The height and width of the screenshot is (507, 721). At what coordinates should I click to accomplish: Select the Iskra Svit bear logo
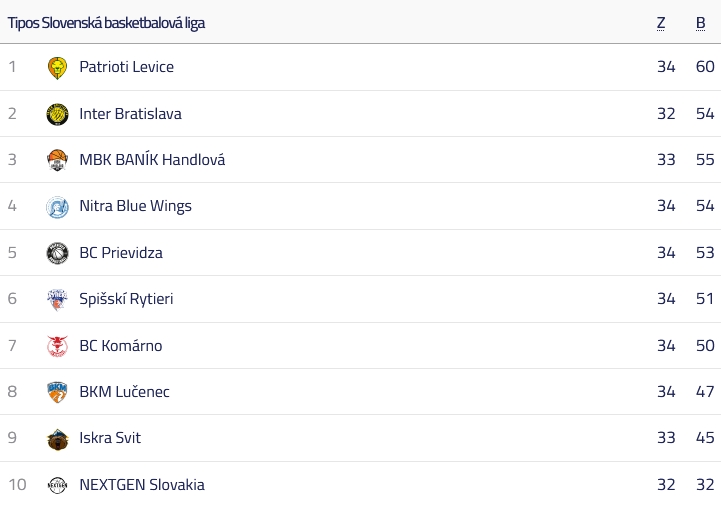(x=57, y=439)
